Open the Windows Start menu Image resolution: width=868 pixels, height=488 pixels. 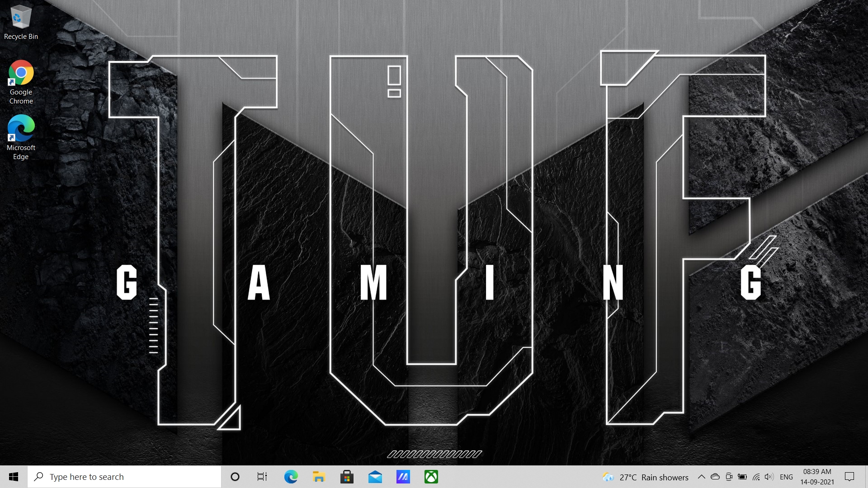[14, 477]
